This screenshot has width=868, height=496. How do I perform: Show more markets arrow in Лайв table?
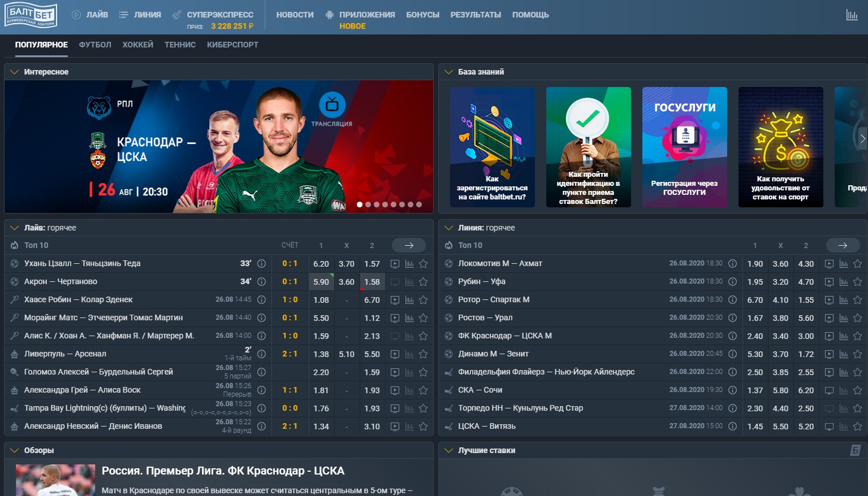(x=409, y=245)
